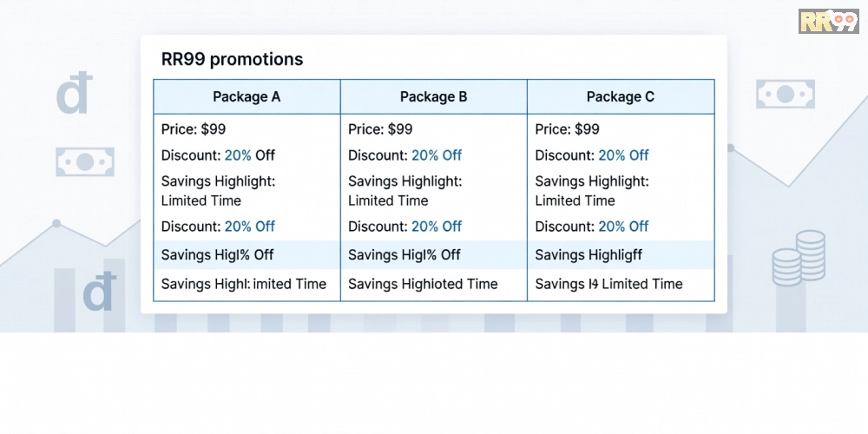Select the Package A column header

247,97
